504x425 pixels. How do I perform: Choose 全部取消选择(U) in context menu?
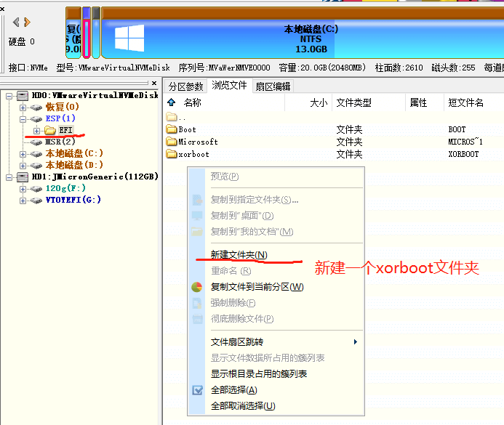243,406
